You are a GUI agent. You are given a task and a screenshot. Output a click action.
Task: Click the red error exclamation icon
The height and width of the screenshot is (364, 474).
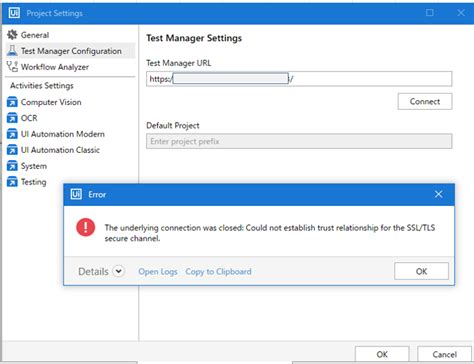pos(86,227)
